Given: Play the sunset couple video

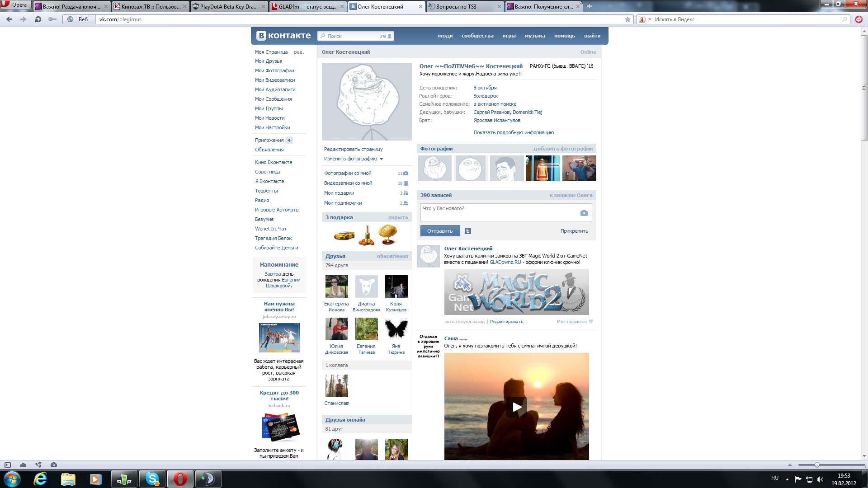Looking at the screenshot, I should coord(517,407).
